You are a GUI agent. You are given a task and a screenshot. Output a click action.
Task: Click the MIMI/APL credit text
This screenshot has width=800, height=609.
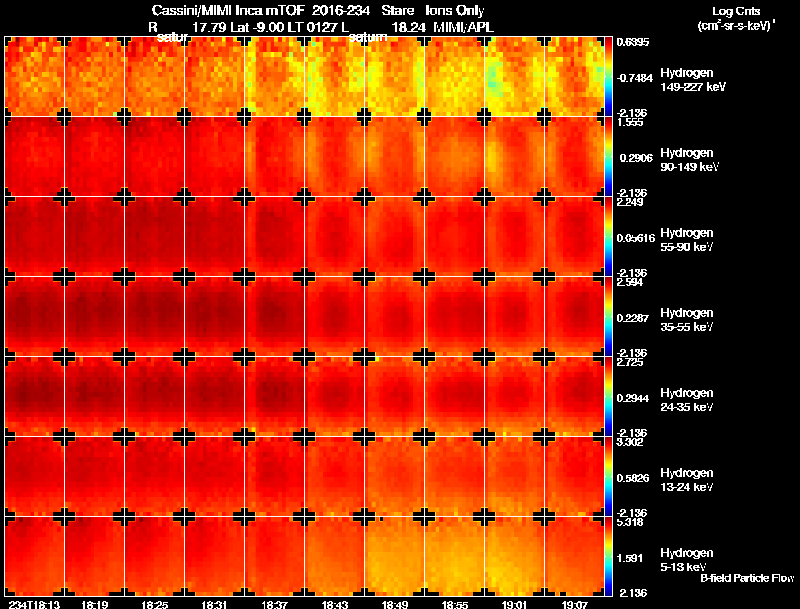click(463, 27)
